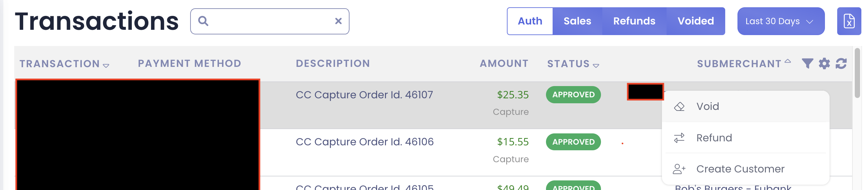The image size is (868, 190).
Task: Click the Excel export icon button
Action: point(849,21)
